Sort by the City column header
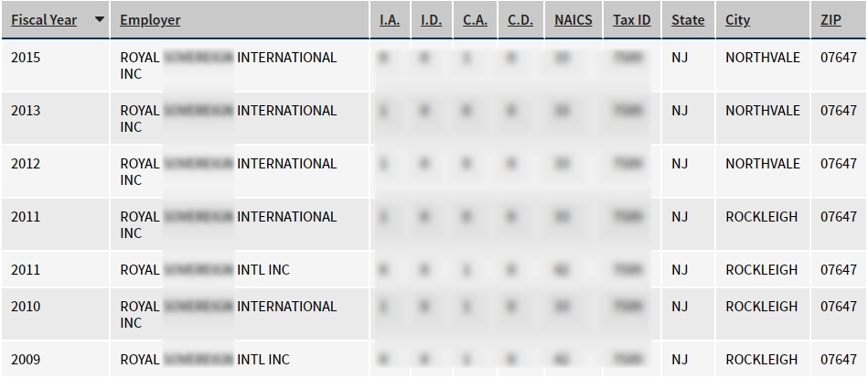The width and height of the screenshot is (868, 379). pyautogui.click(x=738, y=20)
